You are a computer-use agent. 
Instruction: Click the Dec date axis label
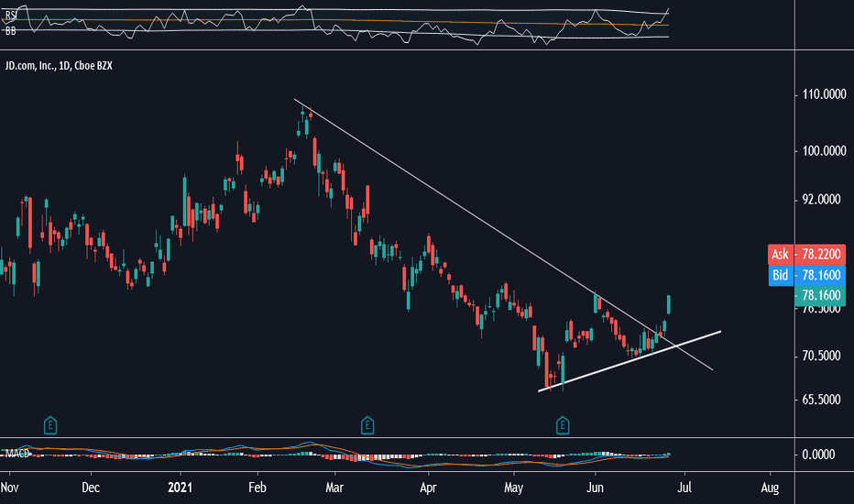coord(91,488)
